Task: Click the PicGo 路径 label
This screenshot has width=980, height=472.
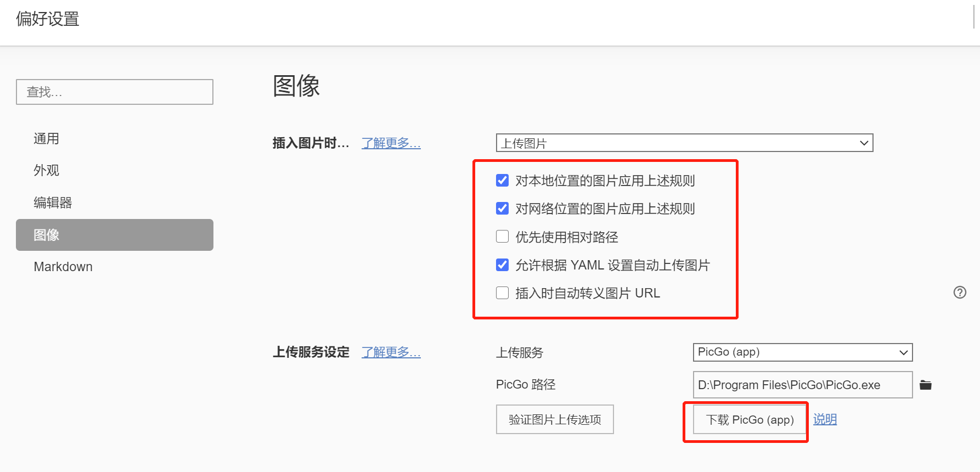Action: (x=526, y=385)
